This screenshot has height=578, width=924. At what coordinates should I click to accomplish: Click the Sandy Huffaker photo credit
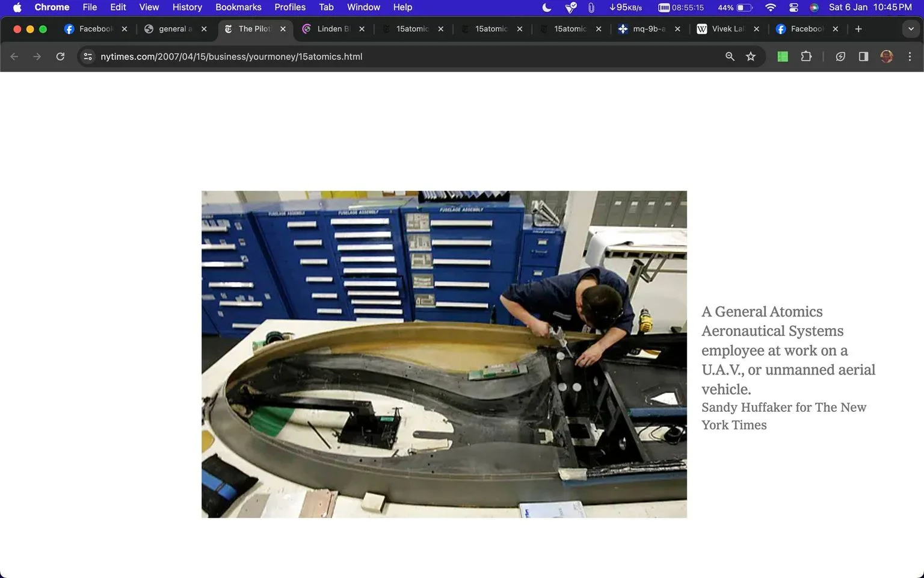tap(784, 416)
